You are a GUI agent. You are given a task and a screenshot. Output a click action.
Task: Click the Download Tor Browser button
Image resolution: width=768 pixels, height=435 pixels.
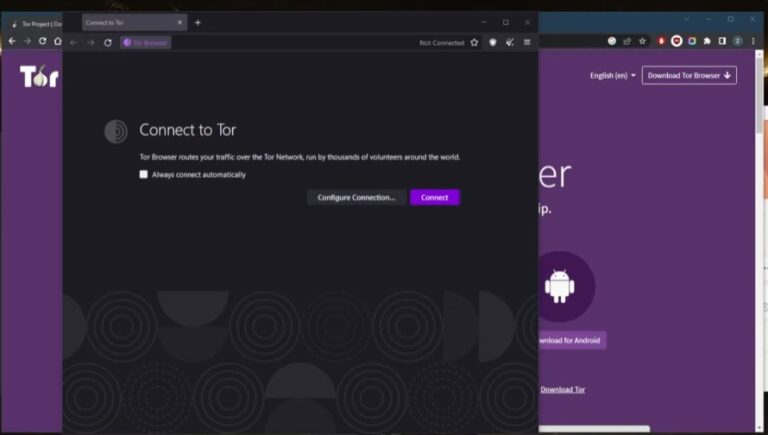click(689, 75)
